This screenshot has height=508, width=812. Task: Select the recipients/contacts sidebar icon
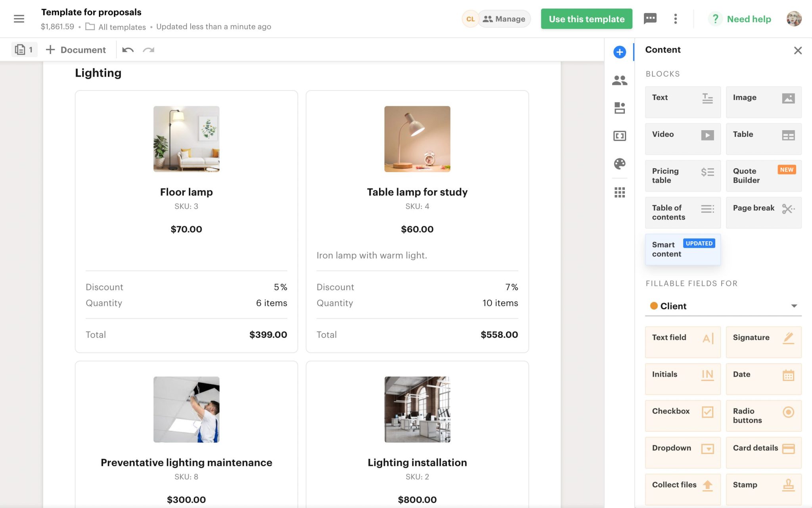620,80
